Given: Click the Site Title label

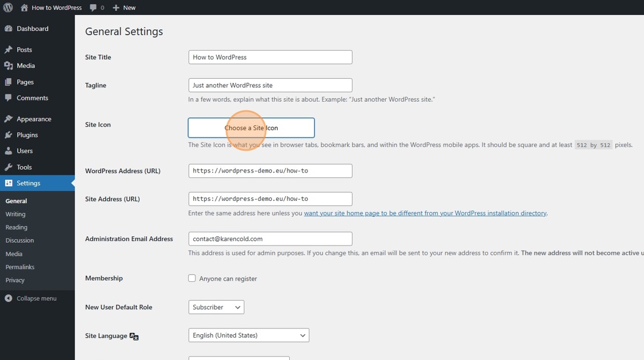Looking at the screenshot, I should coord(98,57).
